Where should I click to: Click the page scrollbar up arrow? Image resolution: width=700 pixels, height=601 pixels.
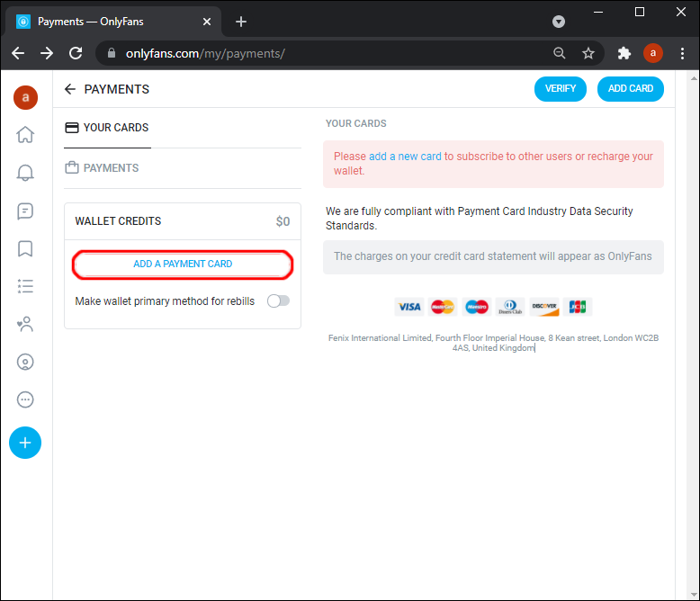(x=694, y=78)
